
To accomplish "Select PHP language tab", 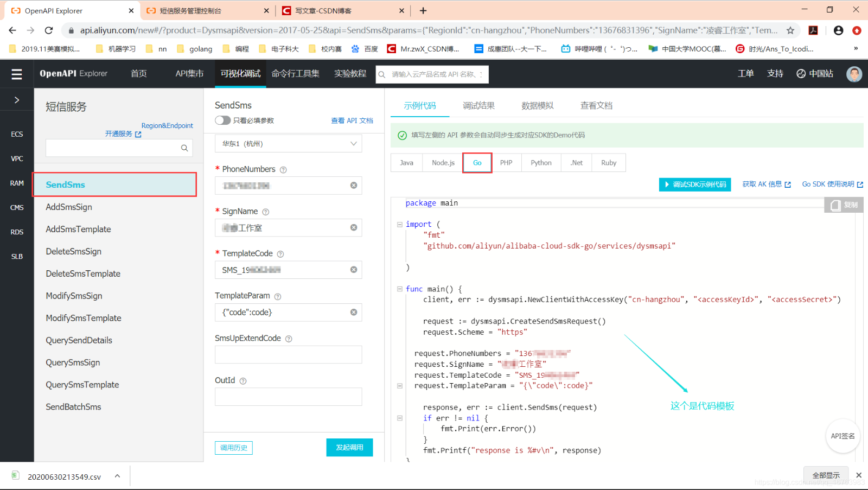I will click(506, 163).
